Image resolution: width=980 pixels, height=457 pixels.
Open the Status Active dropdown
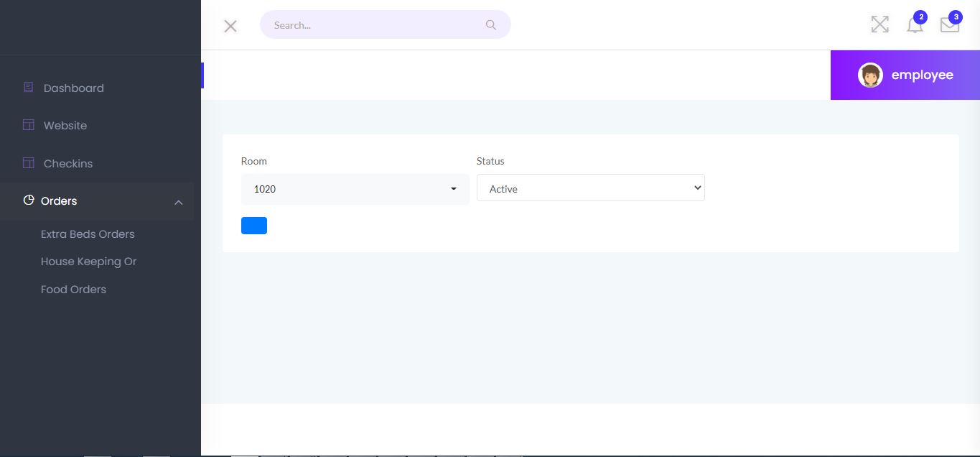(x=591, y=188)
